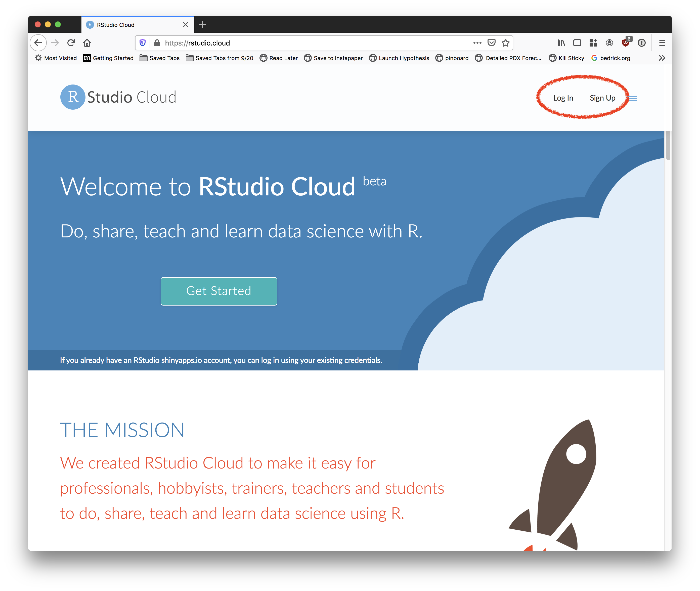Screen dimensions: 700x591
Task: Click the browser back arrow button
Action: pos(38,43)
